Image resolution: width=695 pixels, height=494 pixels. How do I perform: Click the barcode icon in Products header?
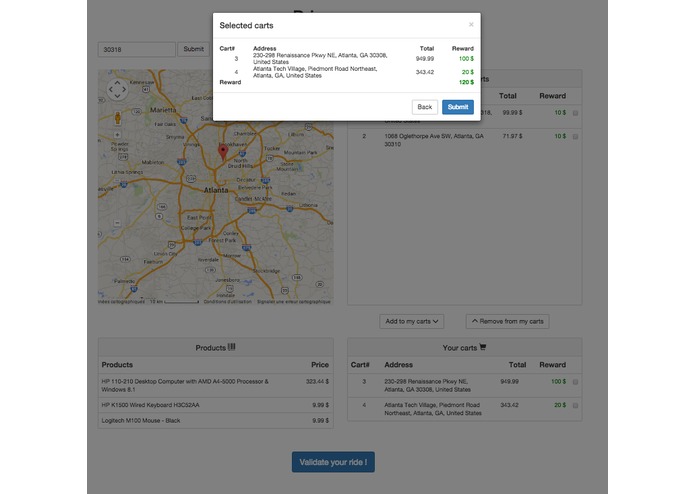(x=232, y=347)
